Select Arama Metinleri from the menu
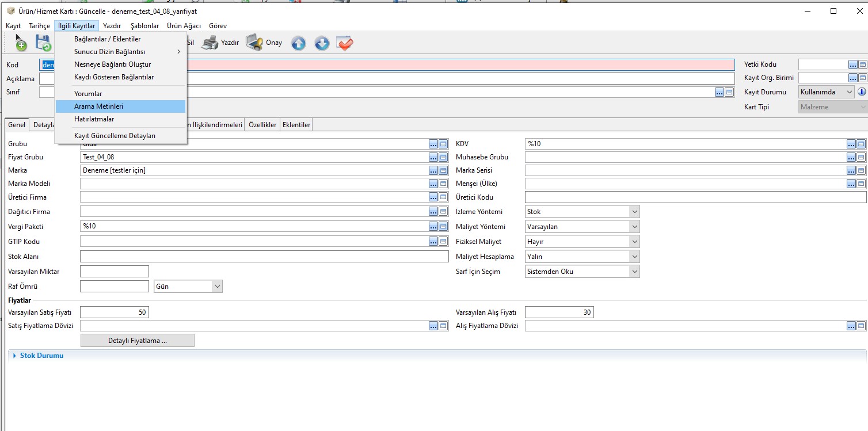 (x=98, y=106)
